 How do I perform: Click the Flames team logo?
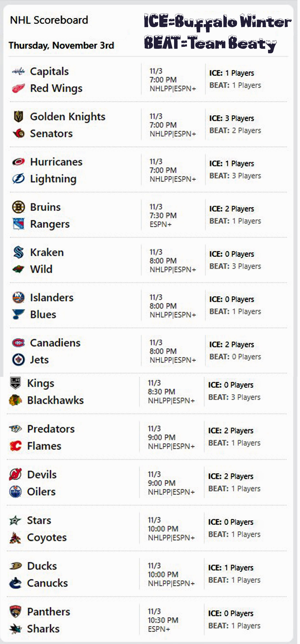tap(15, 446)
